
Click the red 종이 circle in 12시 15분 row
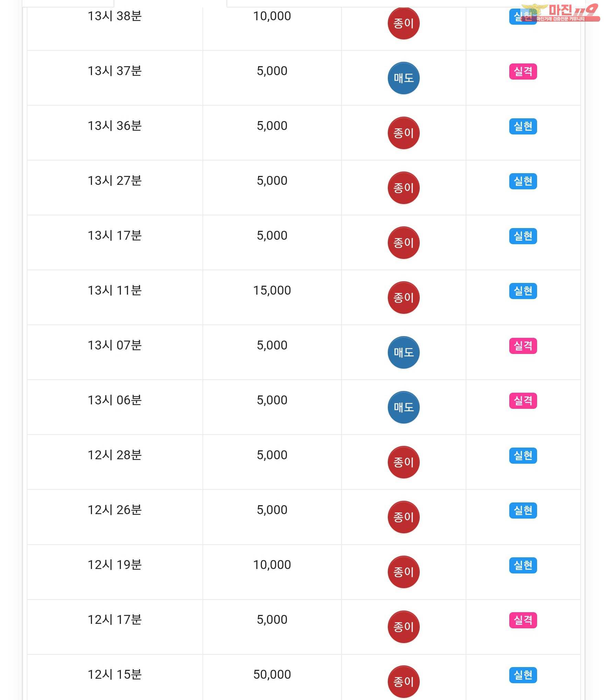404,682
